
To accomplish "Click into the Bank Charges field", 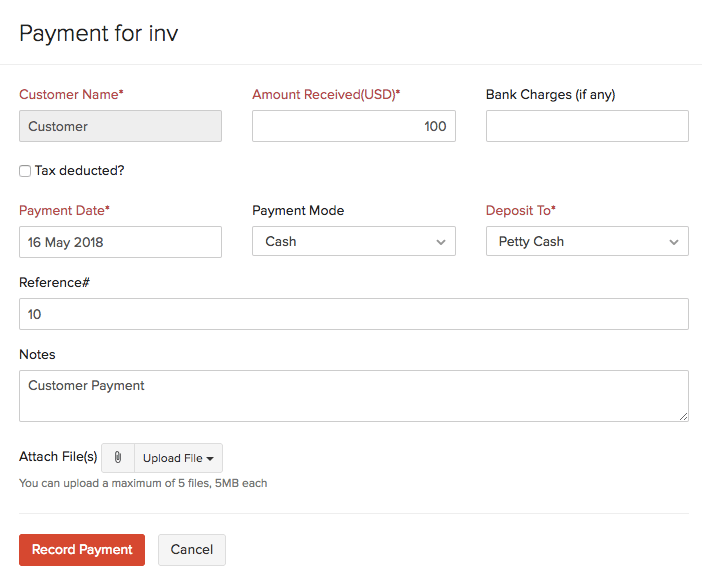I will 587,126.
